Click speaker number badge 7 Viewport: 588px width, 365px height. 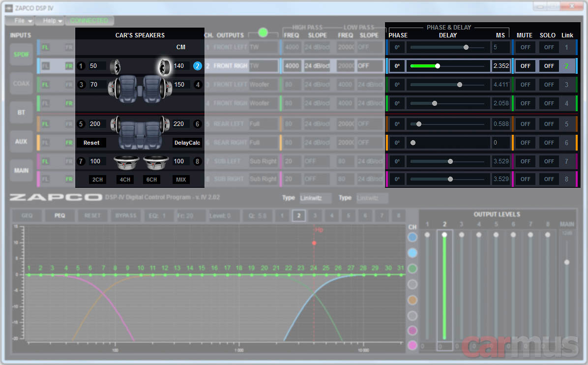point(81,161)
